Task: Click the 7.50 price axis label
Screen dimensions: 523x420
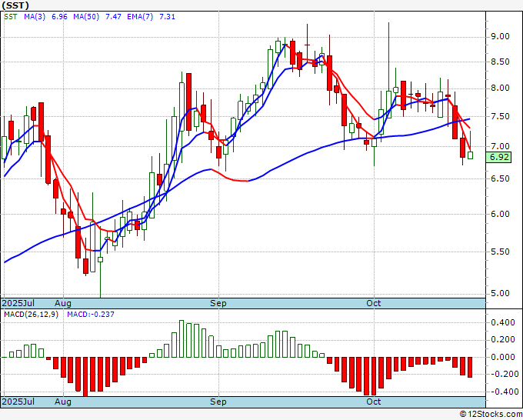Action: (x=500, y=116)
